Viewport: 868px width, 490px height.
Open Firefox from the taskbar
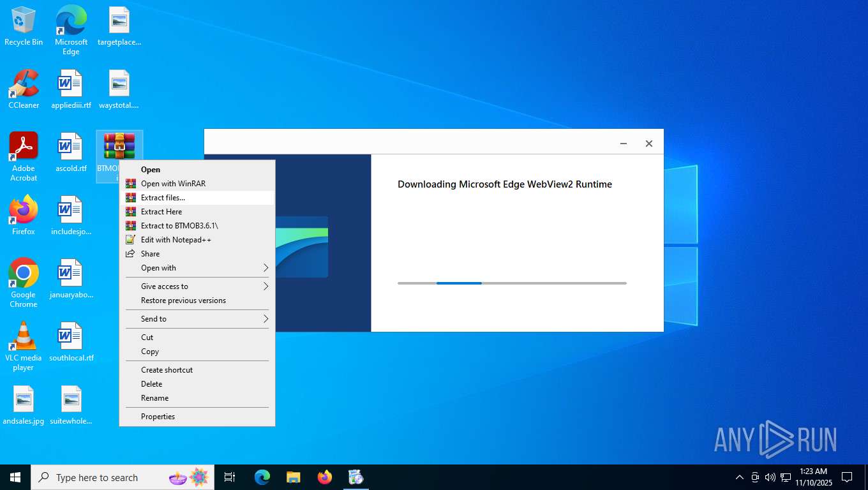325,477
